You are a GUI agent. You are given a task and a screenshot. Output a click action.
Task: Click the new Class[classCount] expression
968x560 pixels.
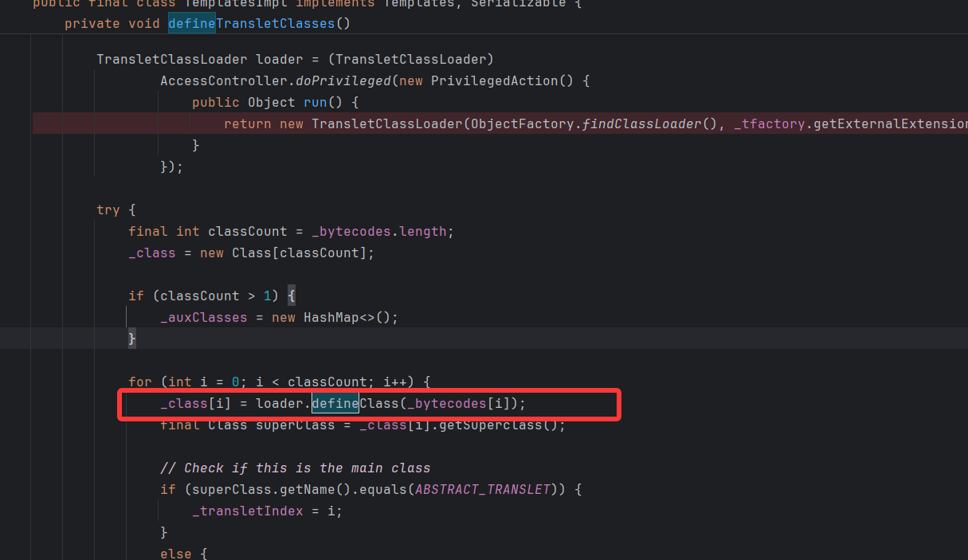pyautogui.click(x=287, y=253)
